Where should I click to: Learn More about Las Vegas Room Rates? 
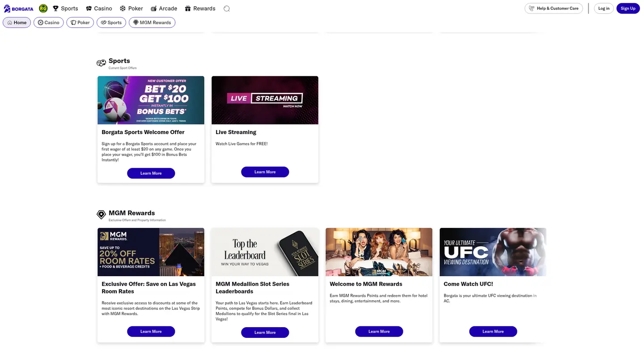[151, 332]
